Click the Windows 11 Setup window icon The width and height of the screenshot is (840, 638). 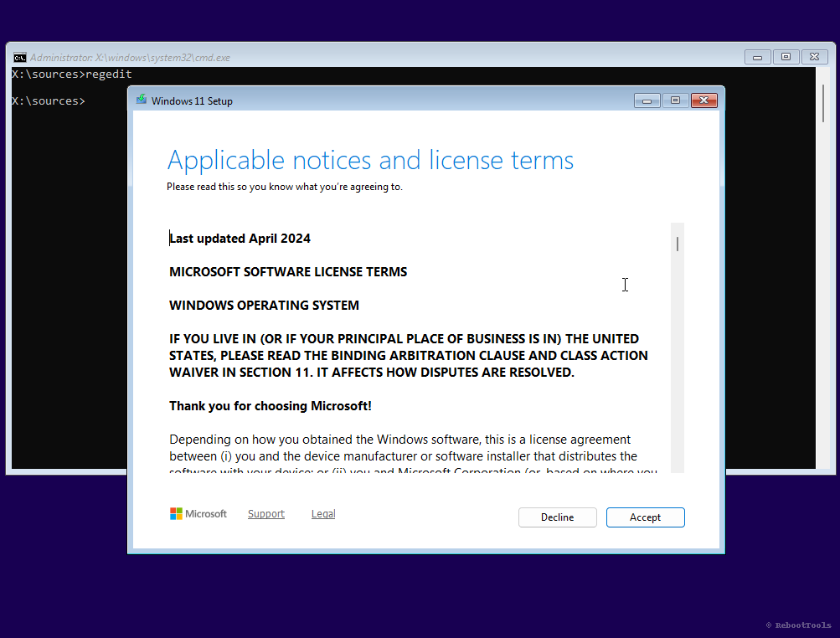tap(142, 100)
